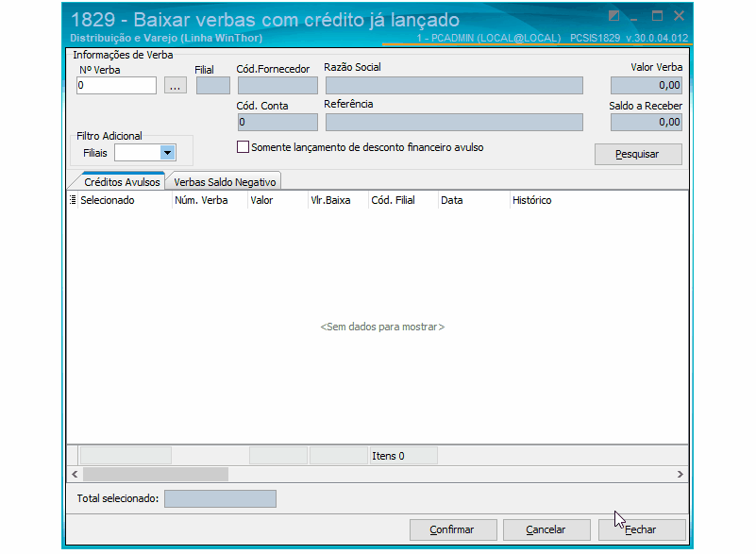Sort by the Selecionado column header

(x=125, y=200)
